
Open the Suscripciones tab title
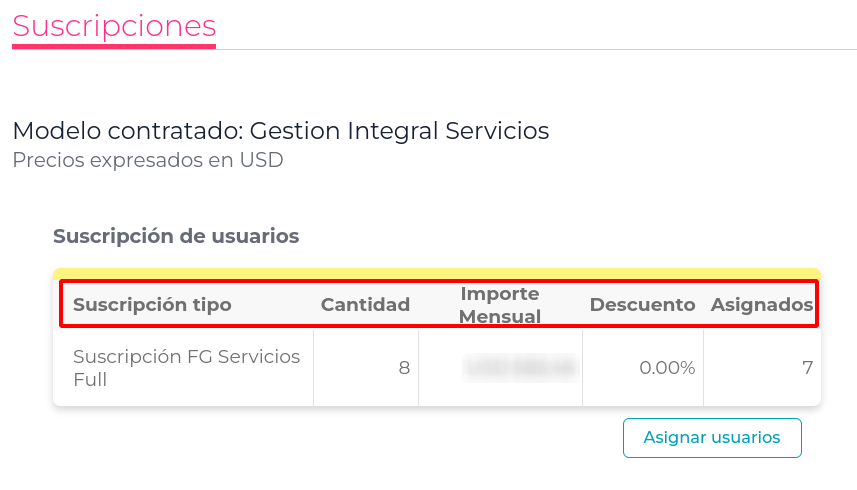[113, 25]
